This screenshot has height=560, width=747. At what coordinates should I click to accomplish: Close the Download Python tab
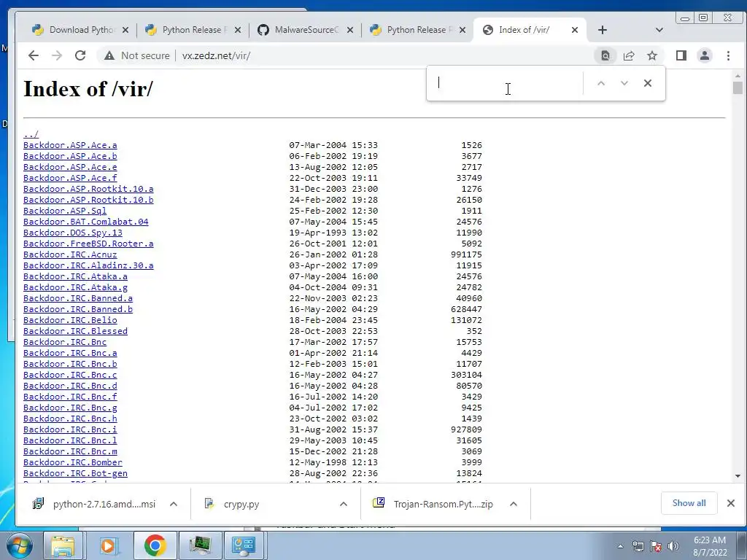coord(125,30)
